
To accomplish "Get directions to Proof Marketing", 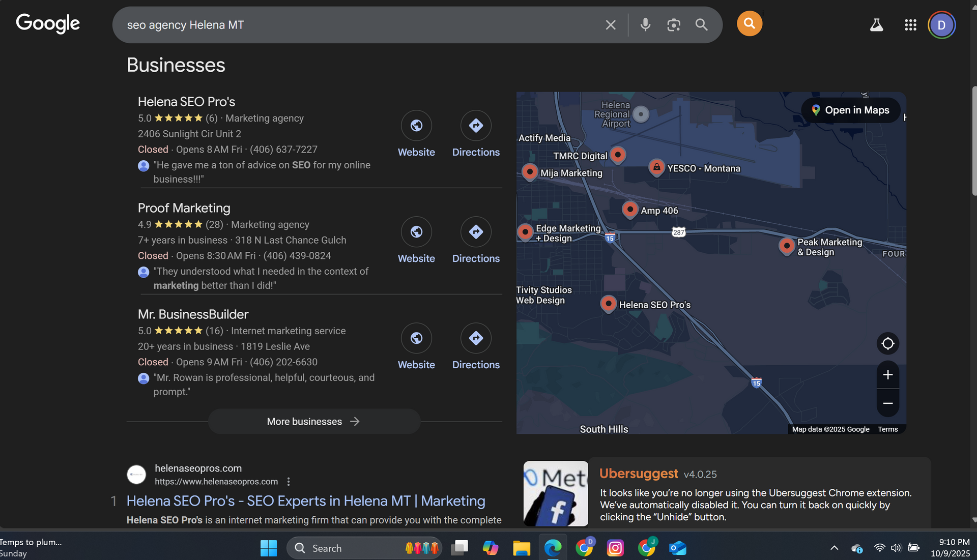I will pos(476,232).
